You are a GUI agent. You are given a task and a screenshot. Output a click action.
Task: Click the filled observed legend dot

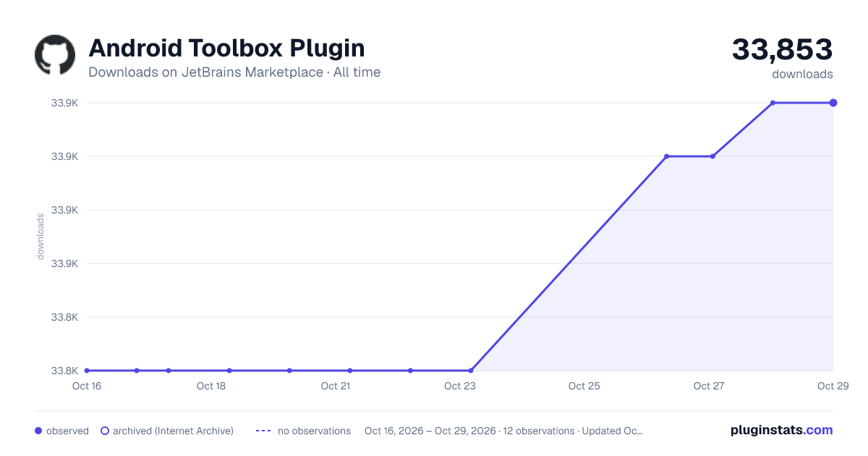[x=38, y=431]
